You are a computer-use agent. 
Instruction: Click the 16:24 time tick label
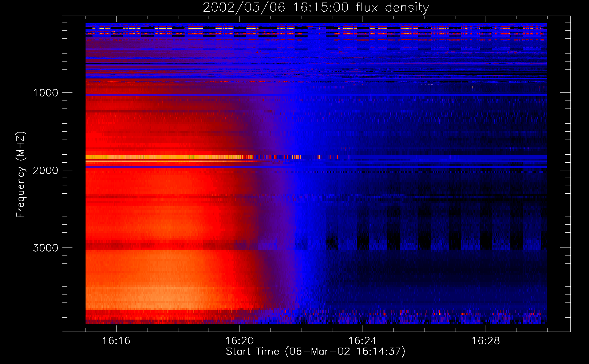tap(363, 341)
